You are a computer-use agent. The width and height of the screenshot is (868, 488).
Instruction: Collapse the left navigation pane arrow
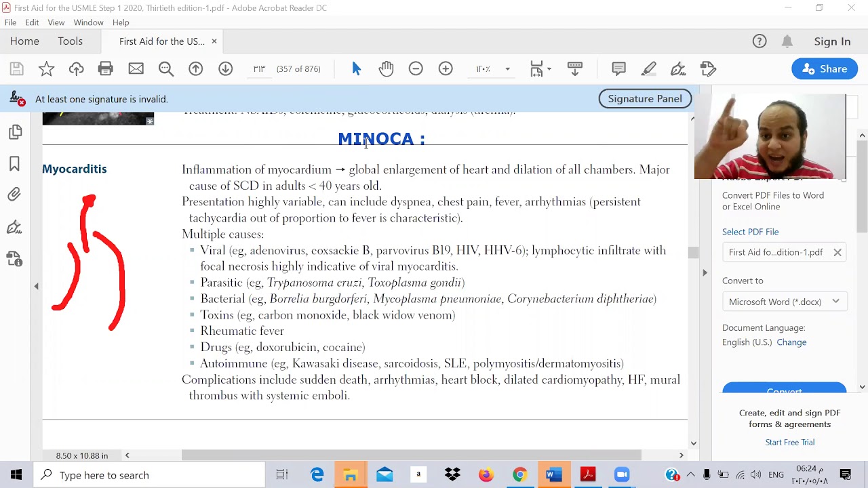[x=36, y=286]
